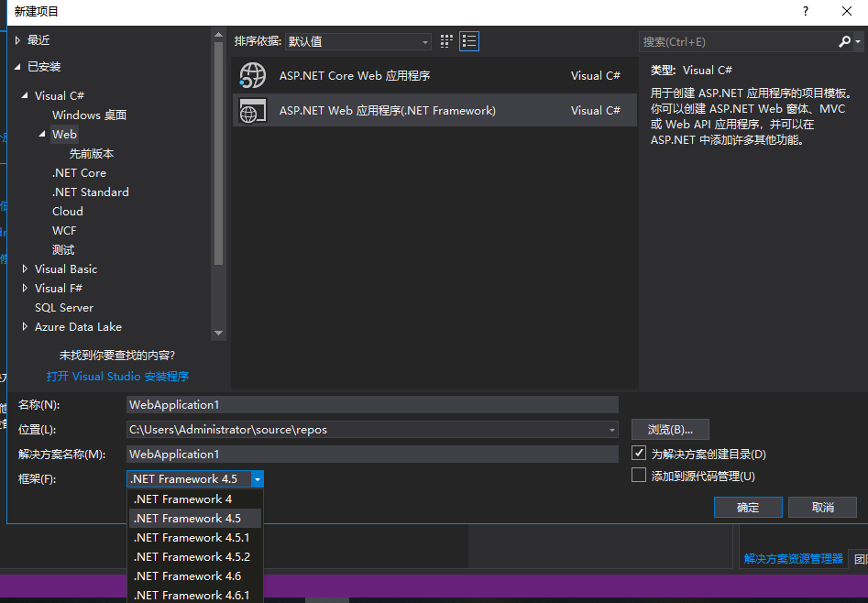This screenshot has width=868, height=603.
Task: Select Azure Data Lake tree item
Action: pos(78,326)
